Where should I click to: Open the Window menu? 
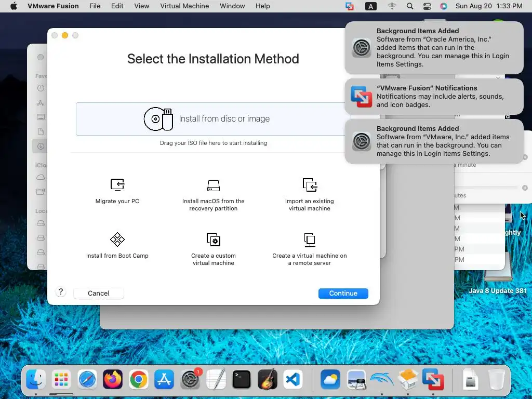pyautogui.click(x=232, y=6)
